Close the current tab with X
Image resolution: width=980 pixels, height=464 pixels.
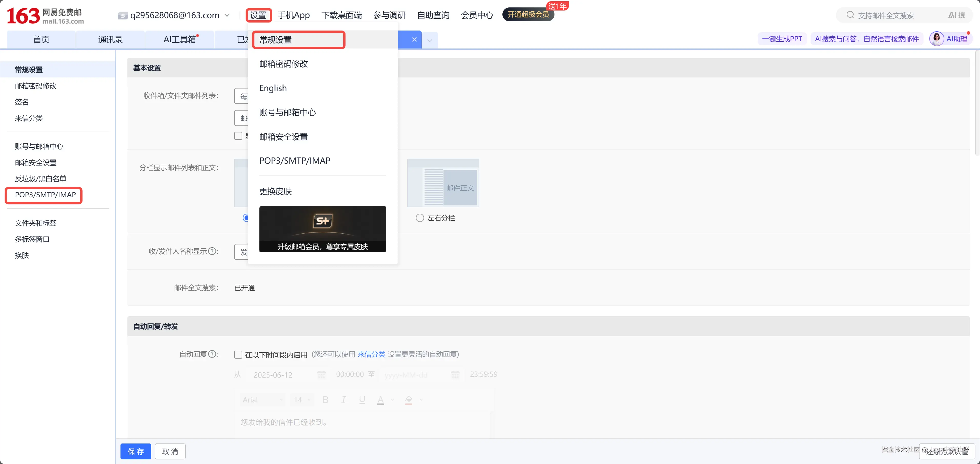[x=414, y=40]
